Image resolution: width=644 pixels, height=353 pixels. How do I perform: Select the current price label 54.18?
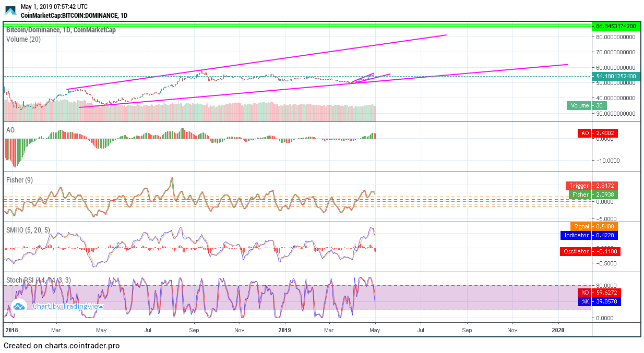pyautogui.click(x=616, y=76)
